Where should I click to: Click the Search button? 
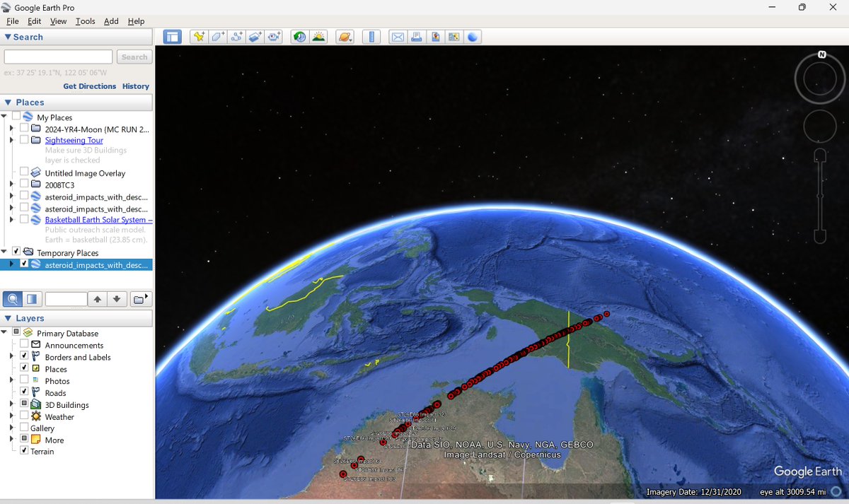click(134, 57)
